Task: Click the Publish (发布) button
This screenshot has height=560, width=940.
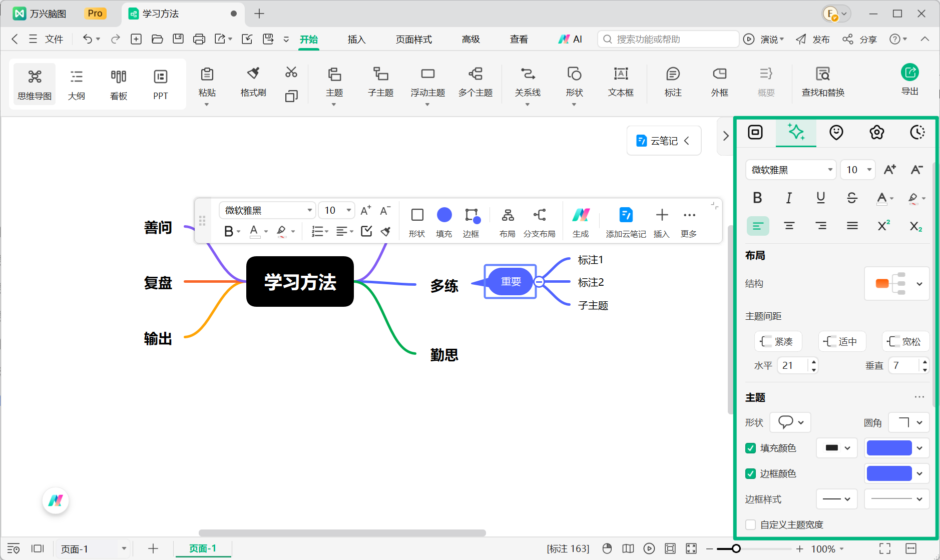Action: [x=813, y=39]
